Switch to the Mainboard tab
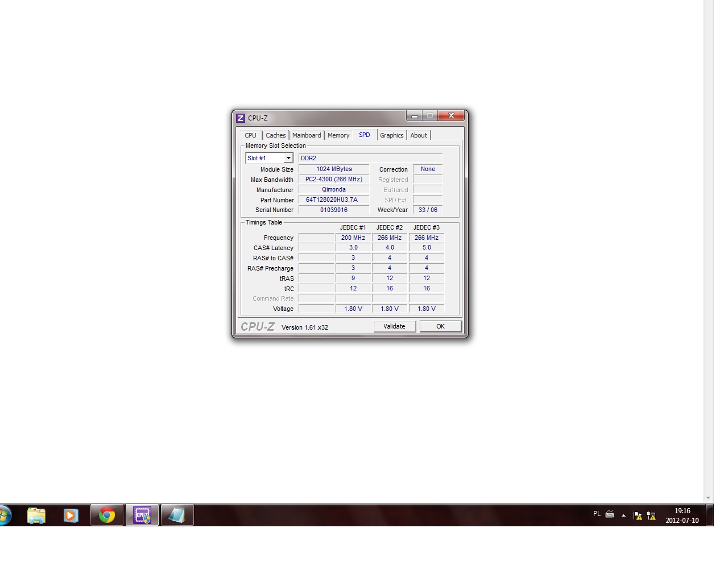This screenshot has height=582, width=728. [x=307, y=135]
